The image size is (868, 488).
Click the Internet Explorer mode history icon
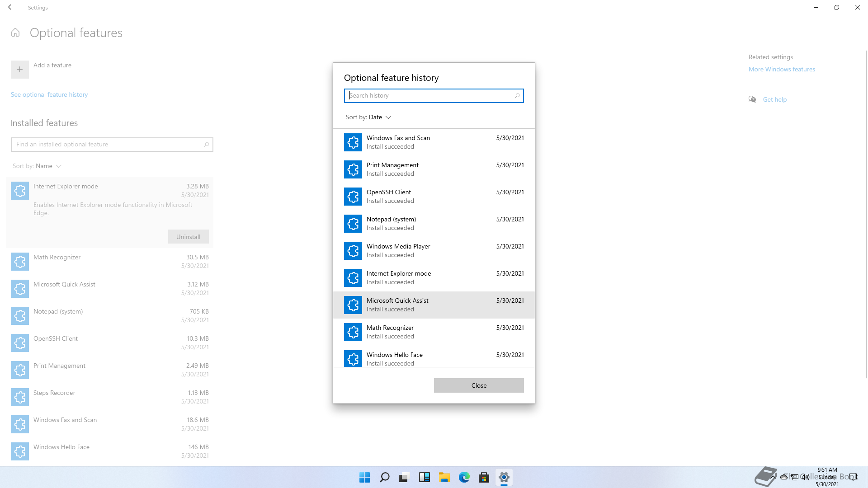point(353,278)
